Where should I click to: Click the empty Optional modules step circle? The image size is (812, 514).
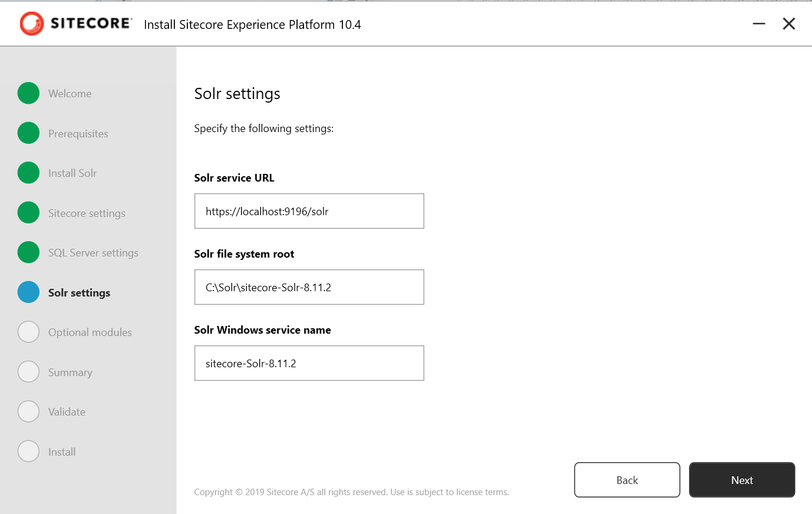coord(28,332)
